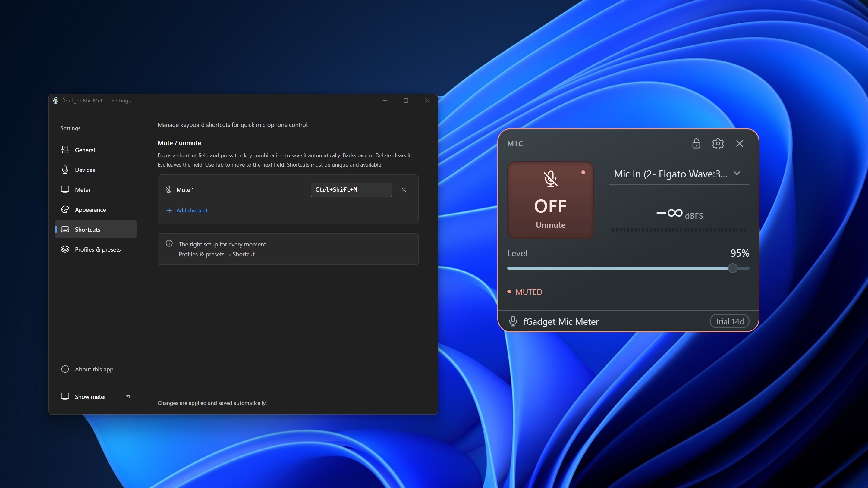Click the Trial 14d badge
868x488 pixels.
729,322
